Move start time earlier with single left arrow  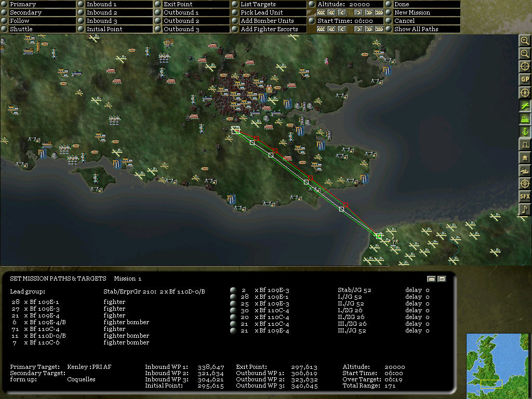(x=342, y=29)
